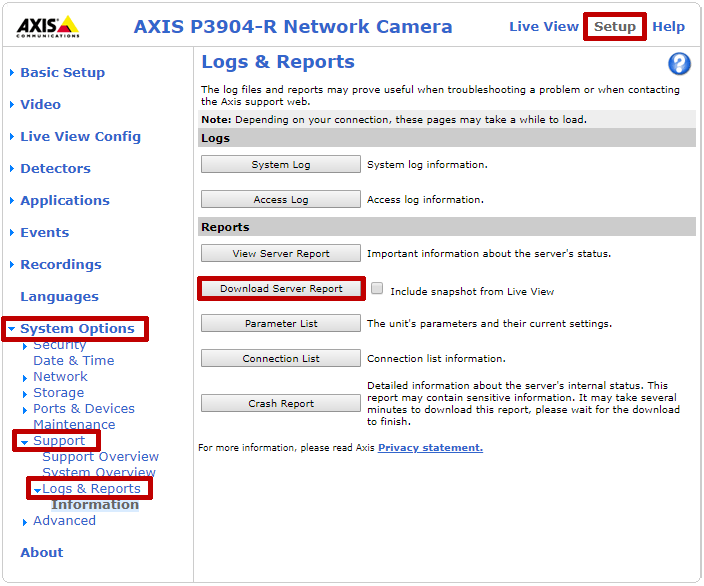Open the Setup tab

click(614, 26)
